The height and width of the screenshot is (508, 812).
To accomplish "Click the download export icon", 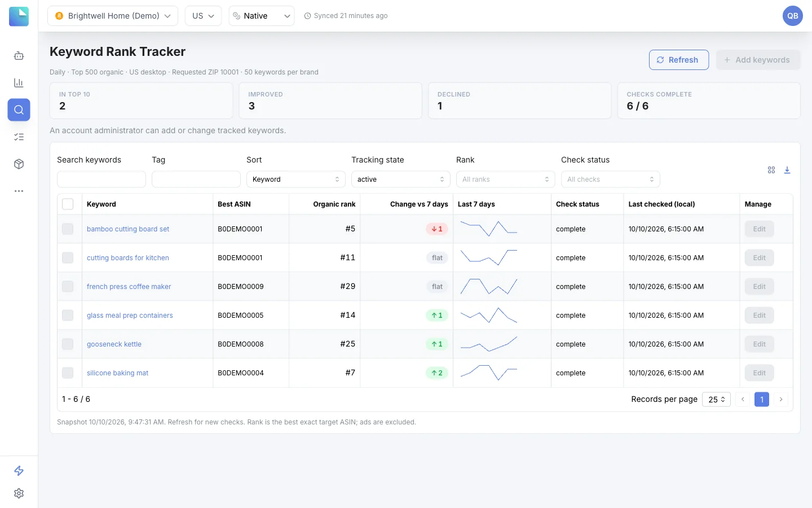I will tap(787, 170).
